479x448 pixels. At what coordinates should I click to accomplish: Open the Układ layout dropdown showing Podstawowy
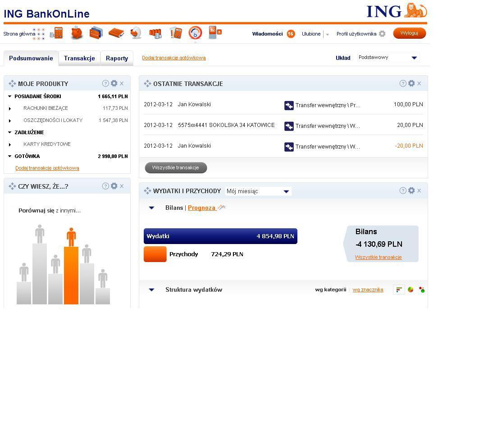pyautogui.click(x=388, y=57)
